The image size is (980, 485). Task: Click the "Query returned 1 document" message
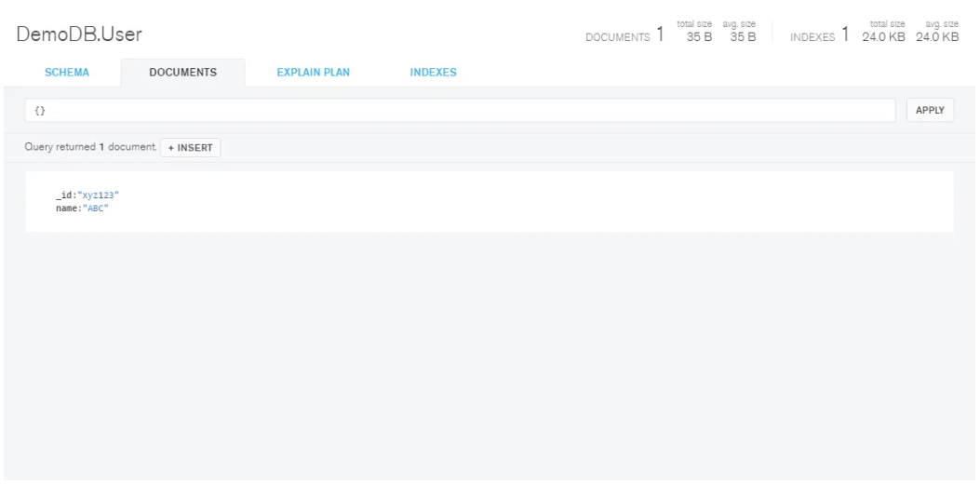(90, 147)
